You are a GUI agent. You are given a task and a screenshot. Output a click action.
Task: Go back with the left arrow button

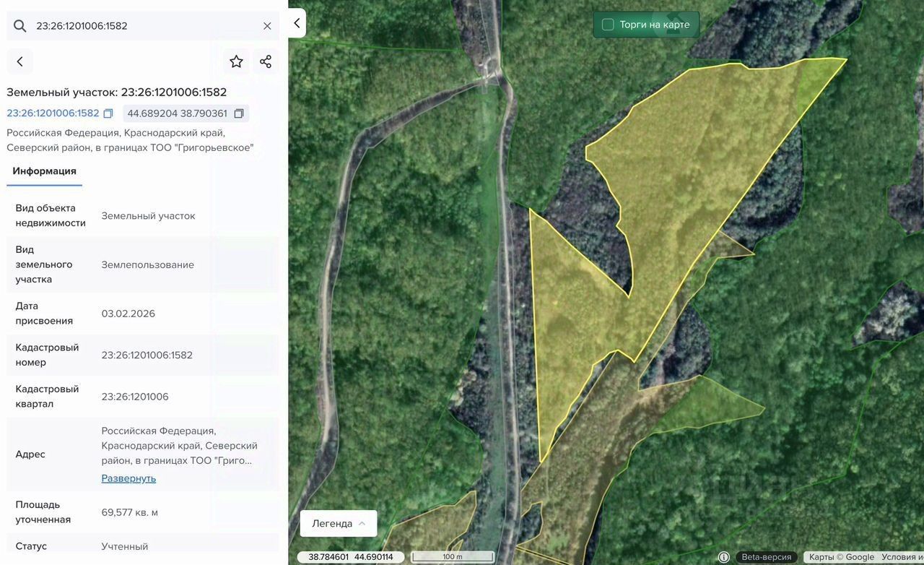pyautogui.click(x=19, y=62)
